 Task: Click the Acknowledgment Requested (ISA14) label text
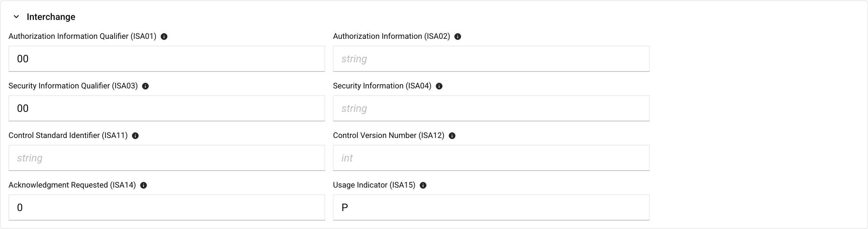click(72, 185)
